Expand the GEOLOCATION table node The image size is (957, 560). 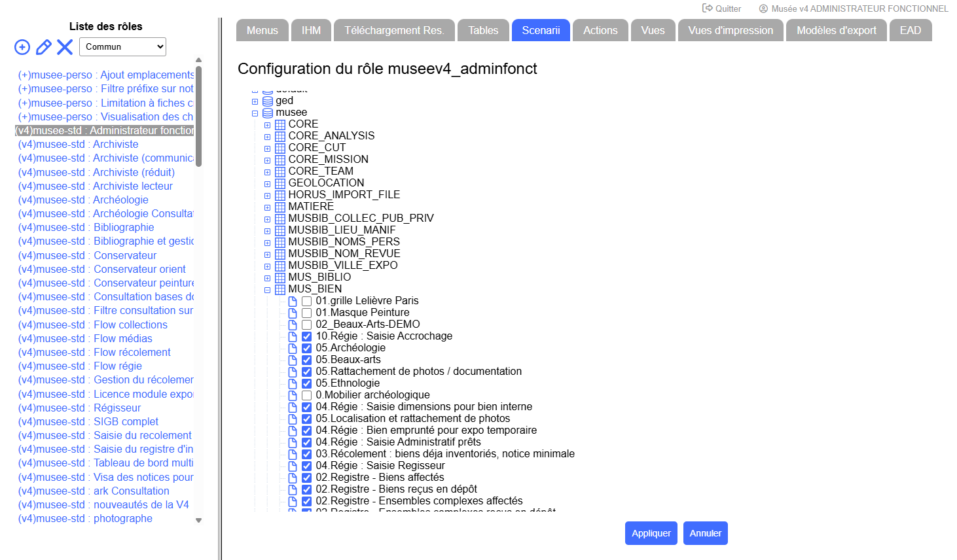tap(267, 184)
